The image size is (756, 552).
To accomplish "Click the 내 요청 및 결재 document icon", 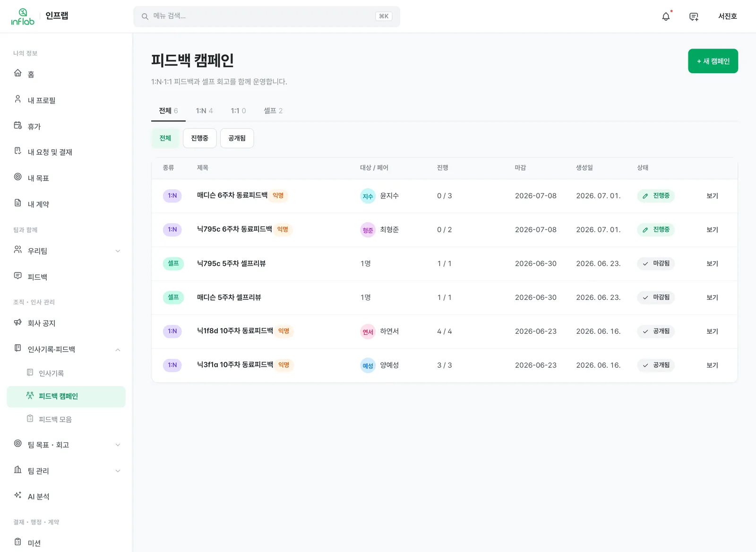I will 18,151.
